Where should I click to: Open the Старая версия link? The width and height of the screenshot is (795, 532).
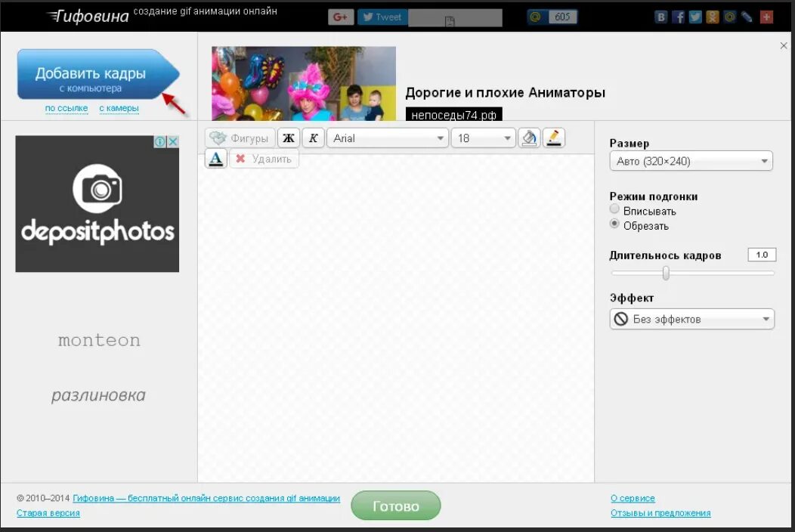48,512
